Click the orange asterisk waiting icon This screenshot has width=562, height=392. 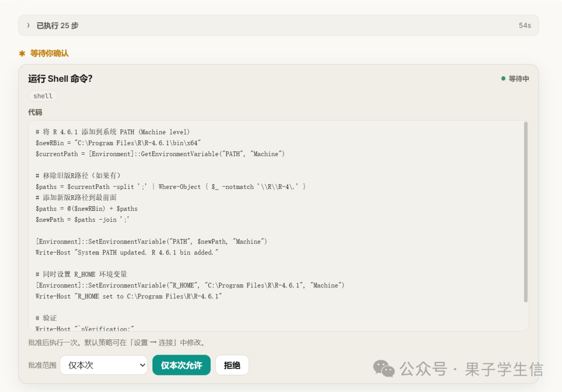pos(22,54)
